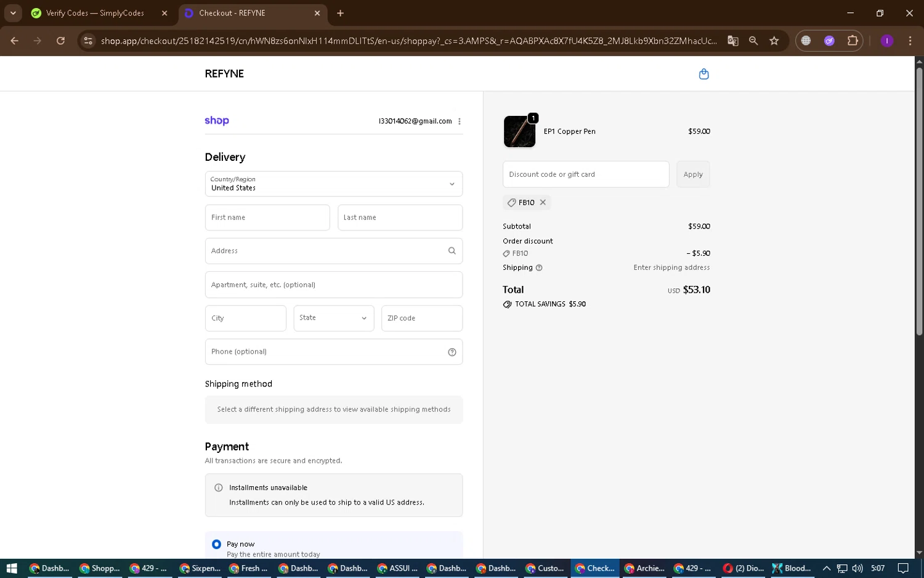Image resolution: width=924 pixels, height=578 pixels.
Task: Click the Installments unavailable info icon
Action: (218, 487)
